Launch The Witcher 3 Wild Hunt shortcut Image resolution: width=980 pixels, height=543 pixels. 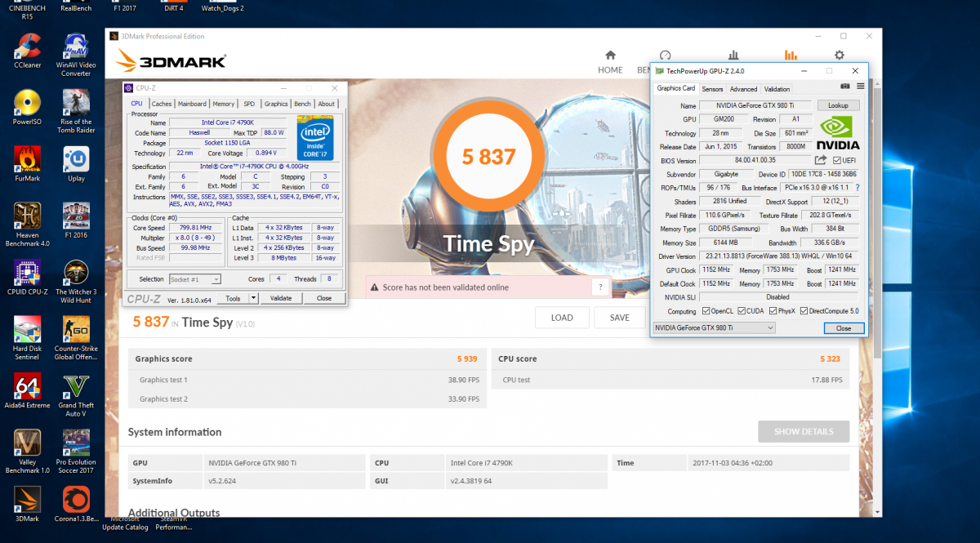(x=76, y=281)
